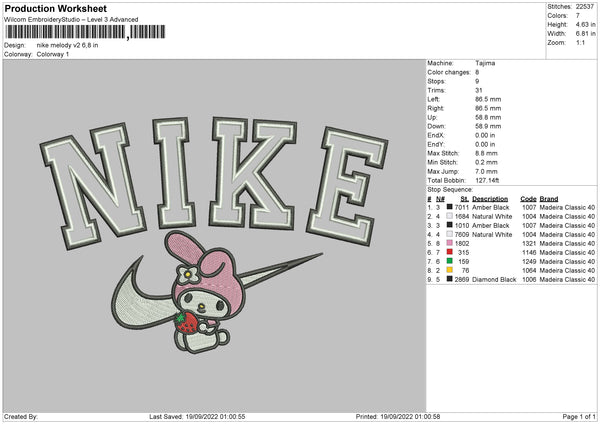The image size is (600, 424).
Task: Click thread code '1064' in the yellow row
Action: 529,270
